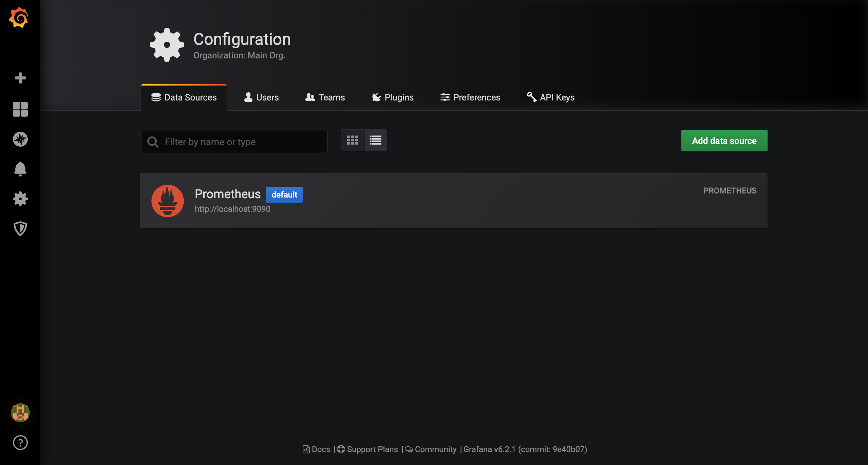Select the Preferences tab
868x465 pixels.
(x=470, y=97)
